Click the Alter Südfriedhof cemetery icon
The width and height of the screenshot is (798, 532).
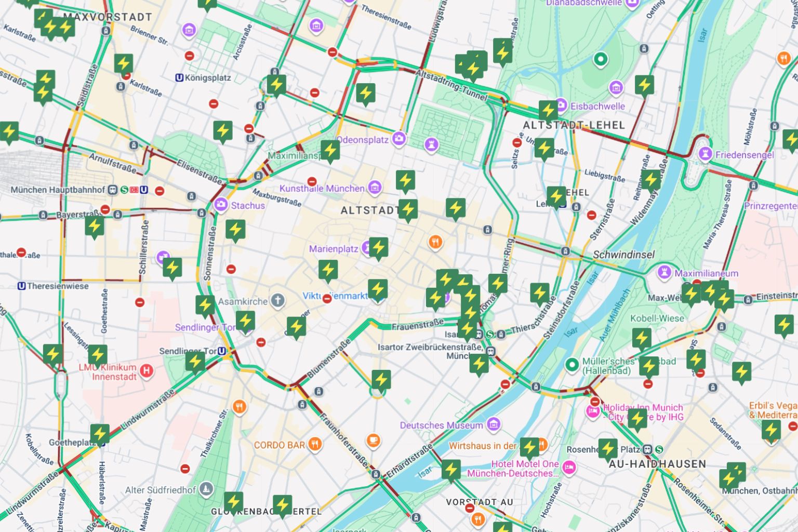coord(207,489)
